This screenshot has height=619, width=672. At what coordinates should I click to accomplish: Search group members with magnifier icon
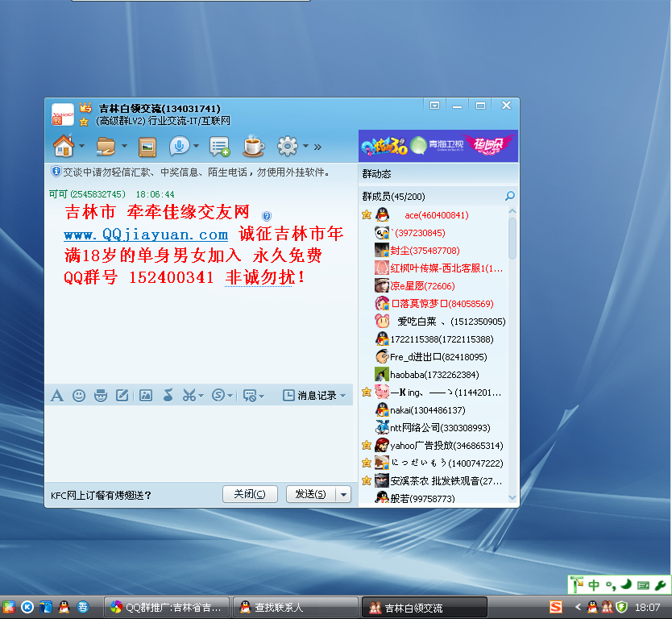pyautogui.click(x=509, y=196)
